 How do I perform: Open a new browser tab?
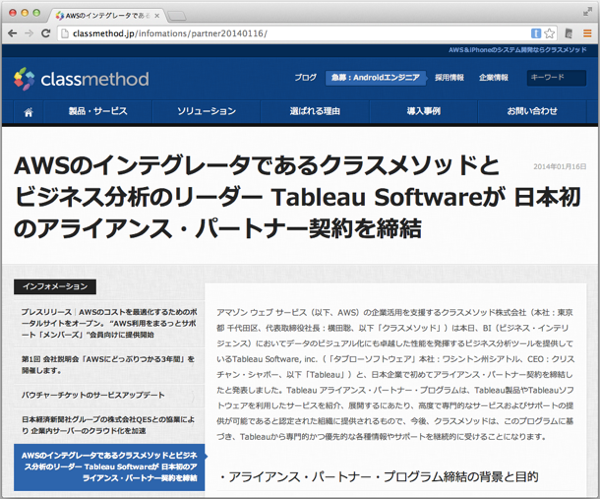click(x=176, y=16)
